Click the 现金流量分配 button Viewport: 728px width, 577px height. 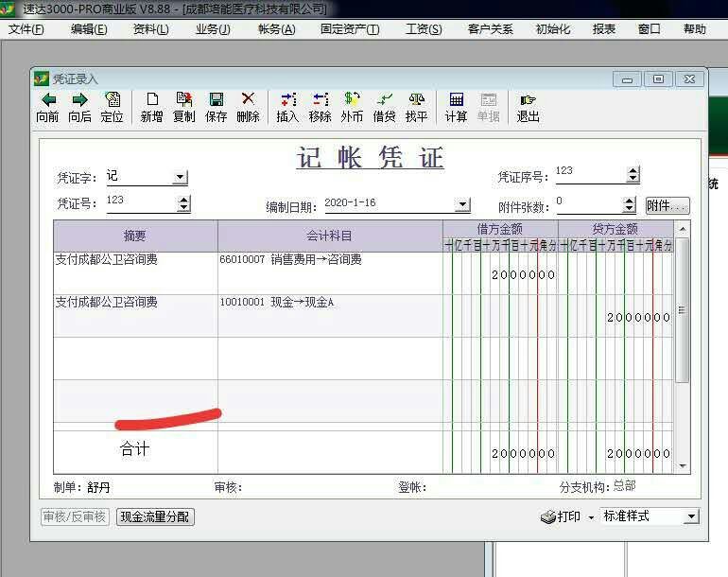coord(155,516)
